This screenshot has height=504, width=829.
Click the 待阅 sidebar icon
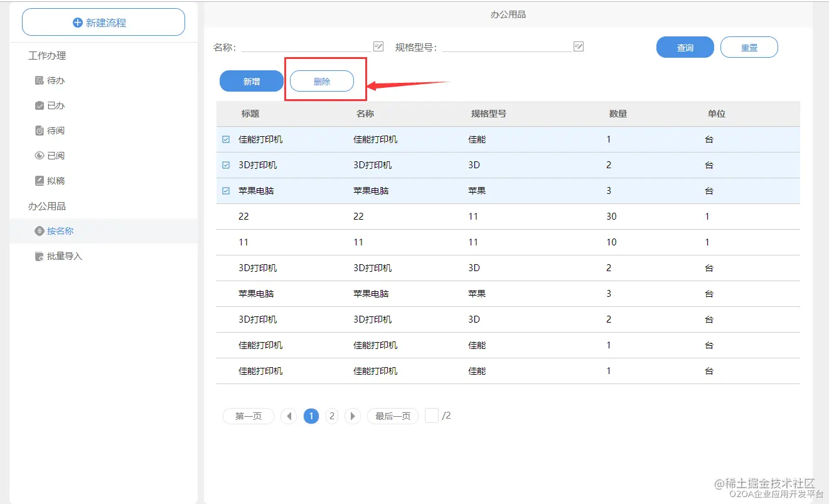pos(39,131)
